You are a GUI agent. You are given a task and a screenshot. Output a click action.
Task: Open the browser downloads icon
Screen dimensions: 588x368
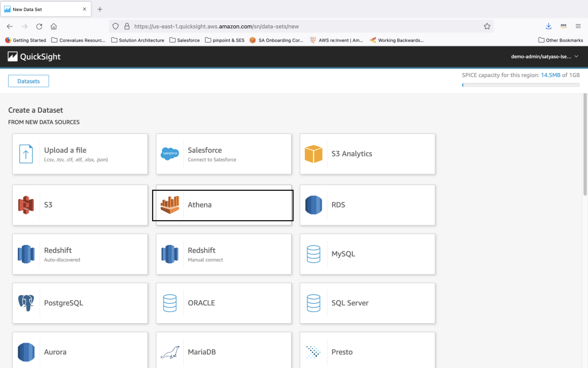click(x=548, y=26)
